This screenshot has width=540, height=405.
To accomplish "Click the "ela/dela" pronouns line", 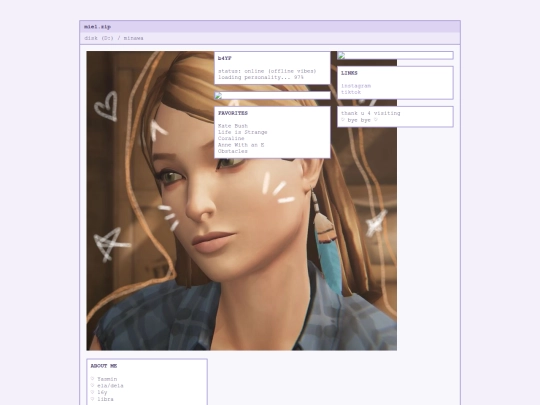I will (107, 386).
